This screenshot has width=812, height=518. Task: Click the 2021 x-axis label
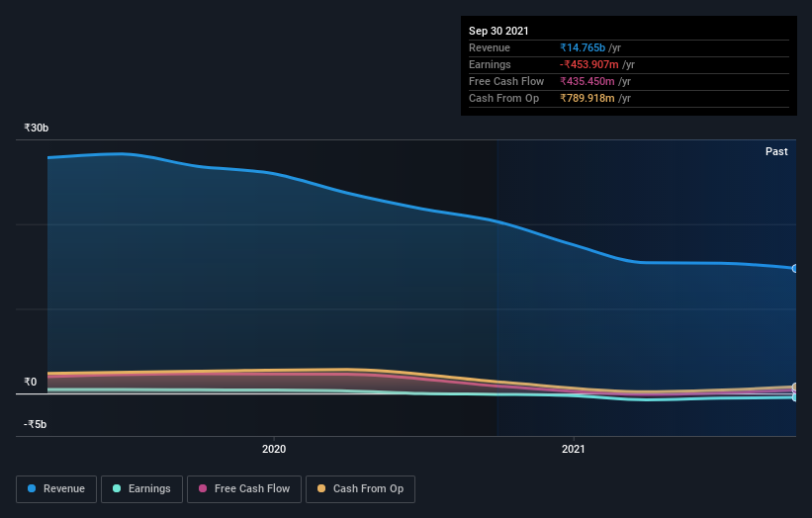point(574,449)
